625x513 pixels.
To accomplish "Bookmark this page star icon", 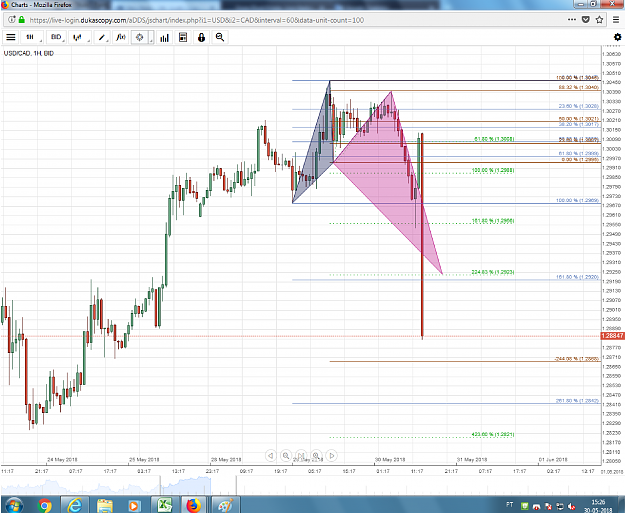I will tap(599, 20).
